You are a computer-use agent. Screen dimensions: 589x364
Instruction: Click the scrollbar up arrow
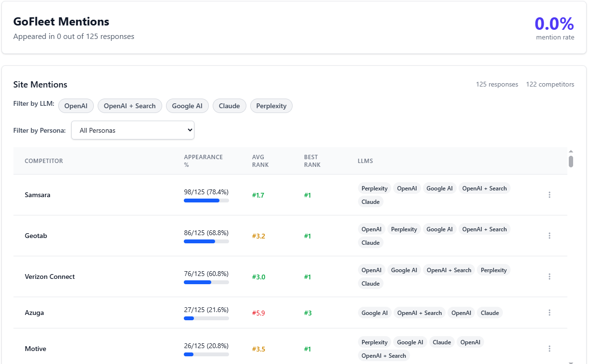(571, 151)
